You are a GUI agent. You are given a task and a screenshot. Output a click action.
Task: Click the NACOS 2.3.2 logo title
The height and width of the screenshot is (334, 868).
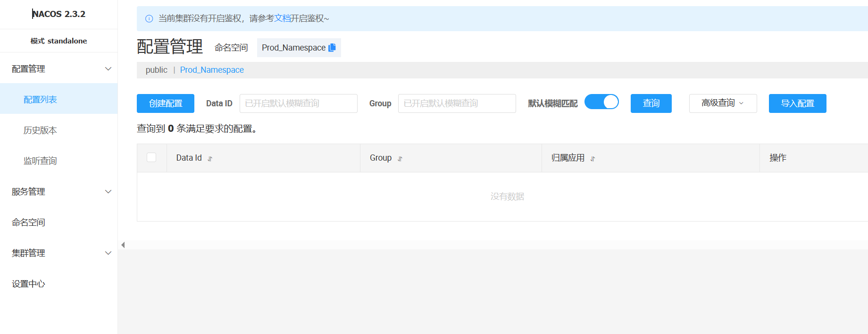pos(58,14)
